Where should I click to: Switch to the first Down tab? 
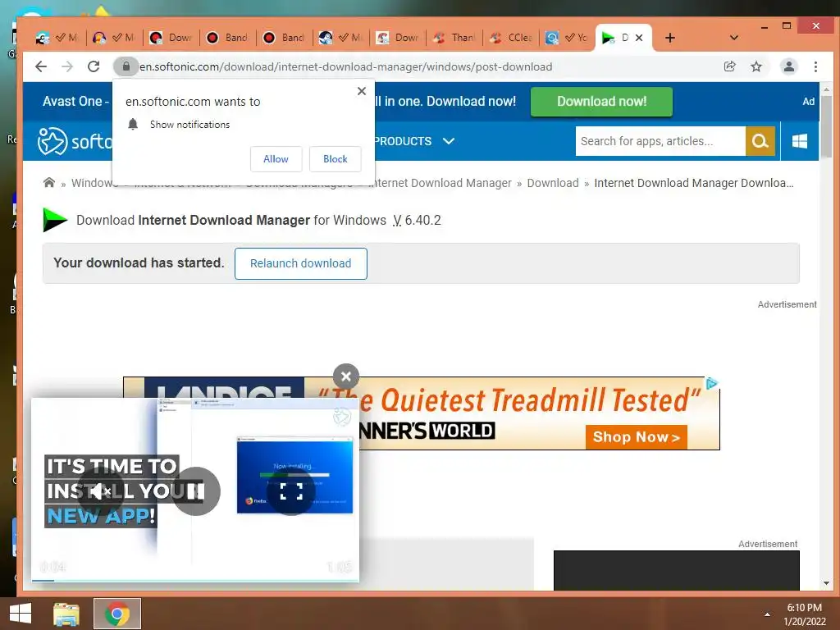pos(172,38)
